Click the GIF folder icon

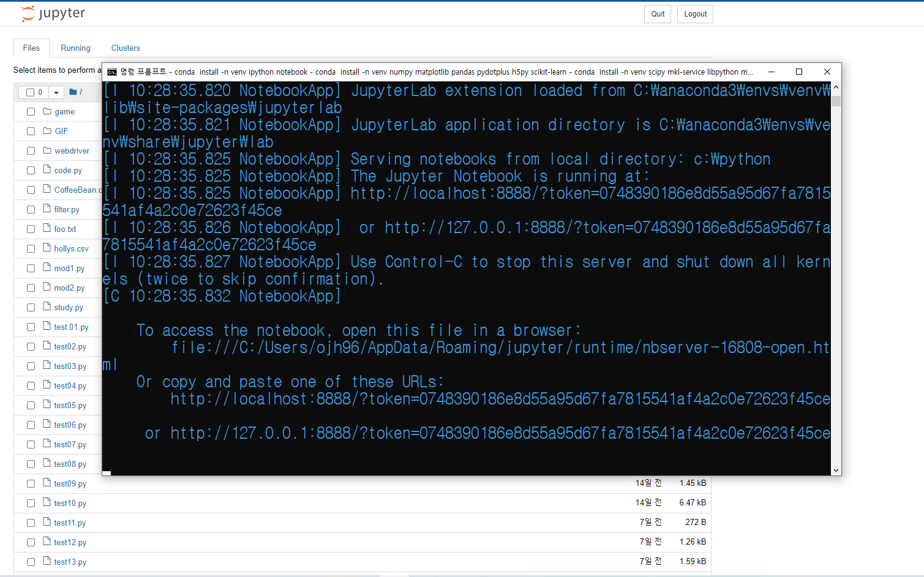(47, 131)
